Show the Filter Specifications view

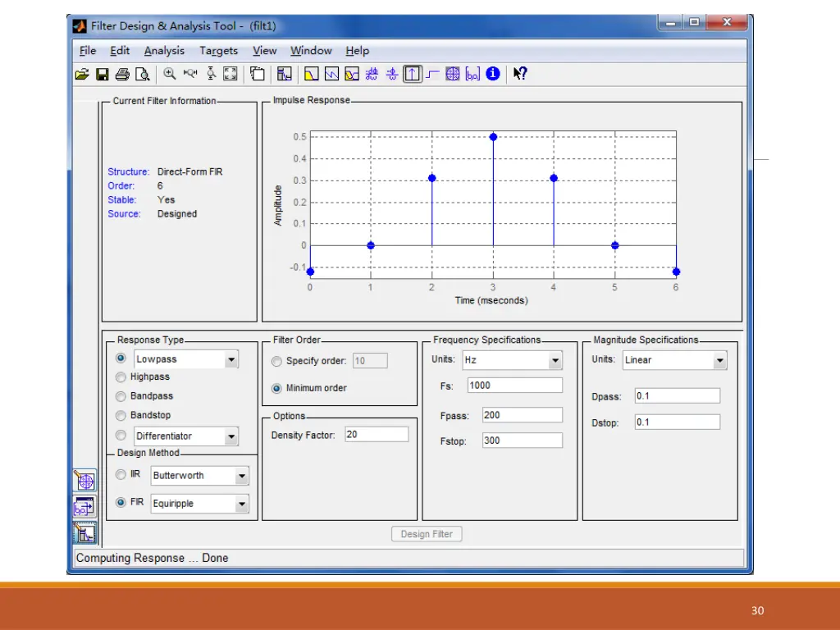pyautogui.click(x=285, y=74)
